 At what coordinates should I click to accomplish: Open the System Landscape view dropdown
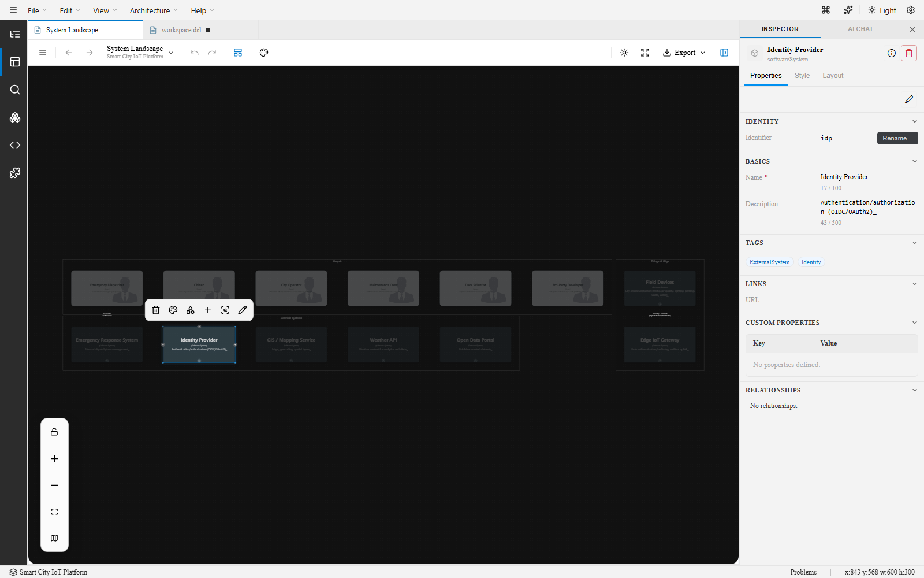pyautogui.click(x=140, y=53)
